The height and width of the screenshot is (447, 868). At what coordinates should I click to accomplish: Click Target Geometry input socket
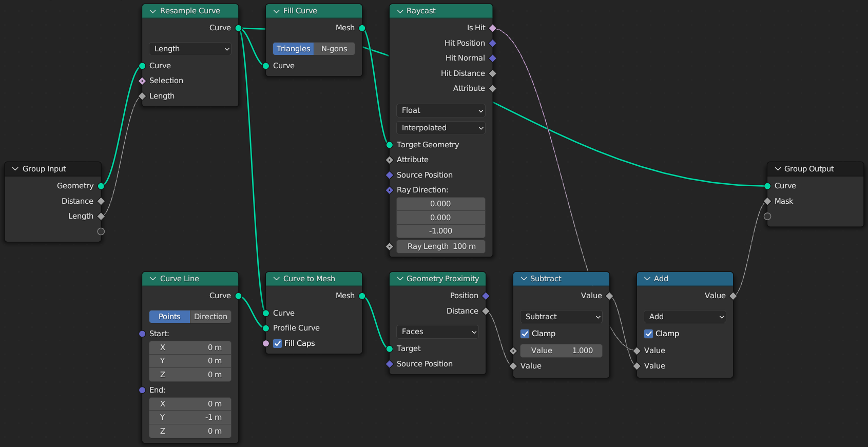coord(390,145)
